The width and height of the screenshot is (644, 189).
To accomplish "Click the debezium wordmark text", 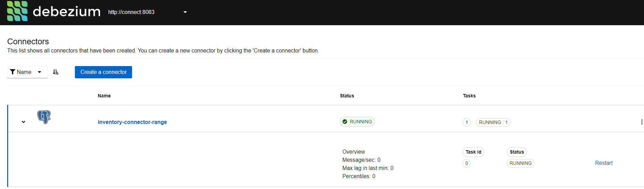I will pos(67,12).
